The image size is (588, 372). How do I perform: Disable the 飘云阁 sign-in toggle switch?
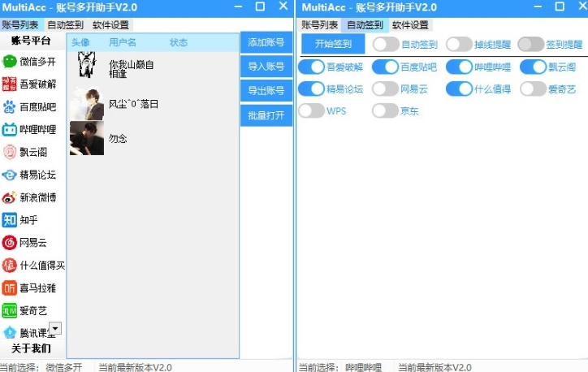[x=533, y=67]
